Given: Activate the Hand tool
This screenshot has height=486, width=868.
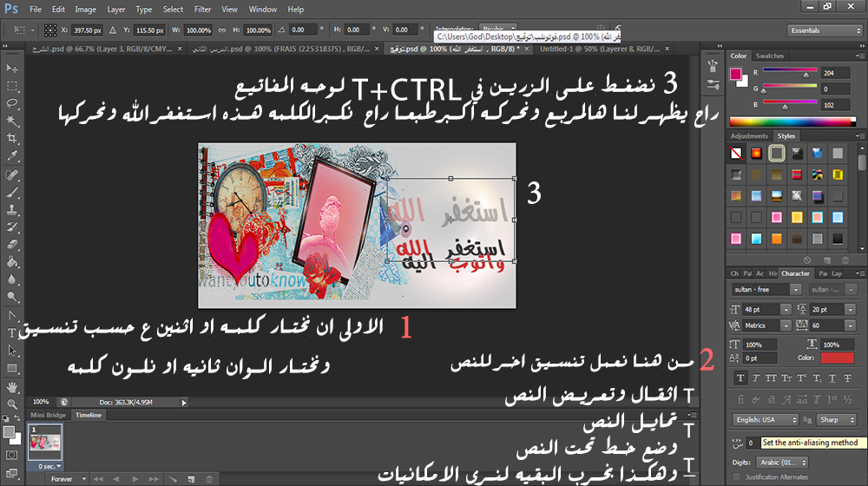Looking at the screenshot, I should click(12, 387).
